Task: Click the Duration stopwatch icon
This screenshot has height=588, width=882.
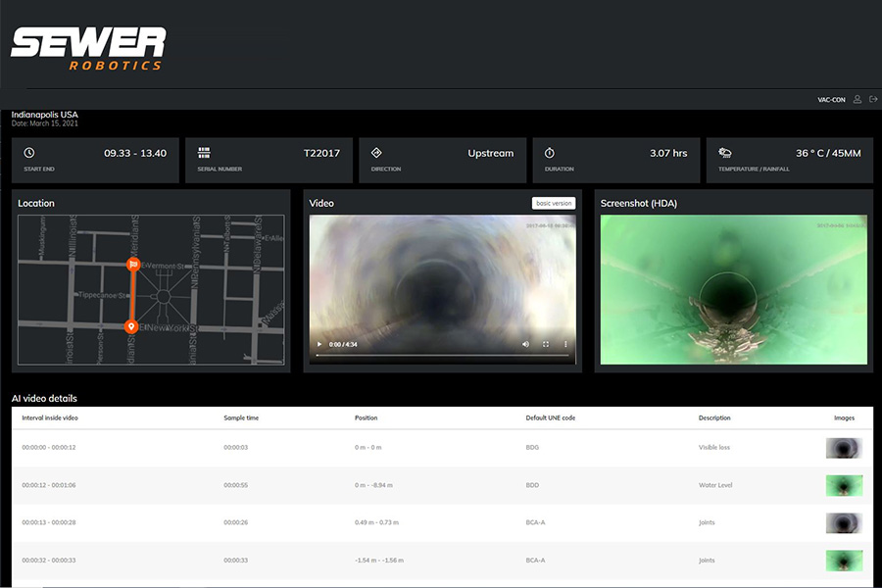Action: pos(550,153)
